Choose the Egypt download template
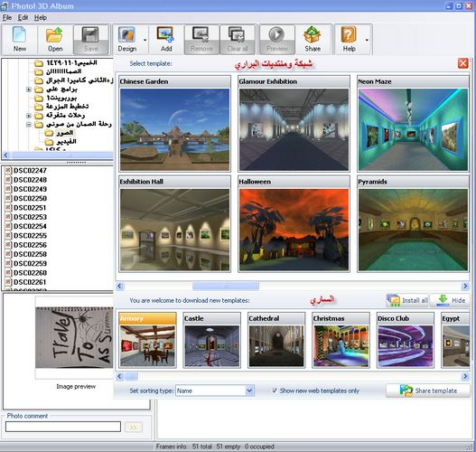 [x=455, y=340]
